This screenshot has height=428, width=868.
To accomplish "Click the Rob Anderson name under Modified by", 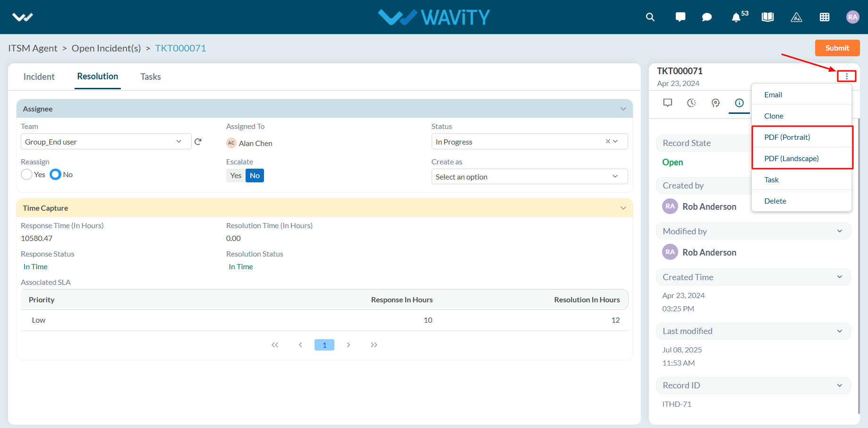I will coord(709,252).
